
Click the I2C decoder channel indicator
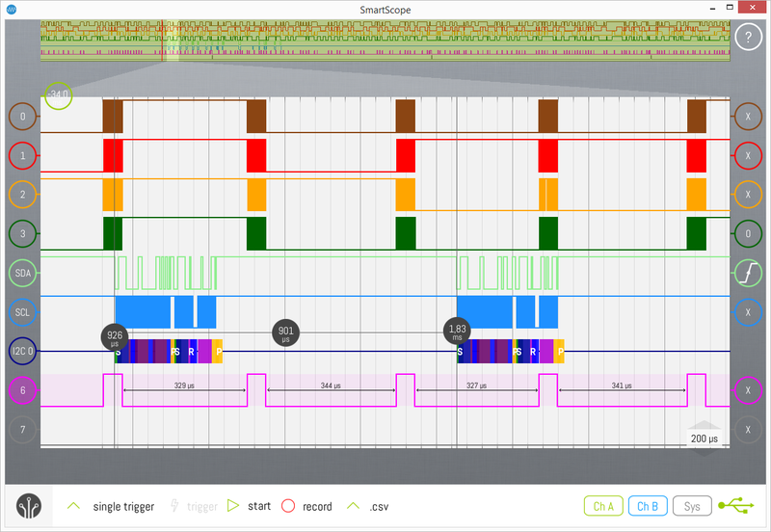coord(23,352)
